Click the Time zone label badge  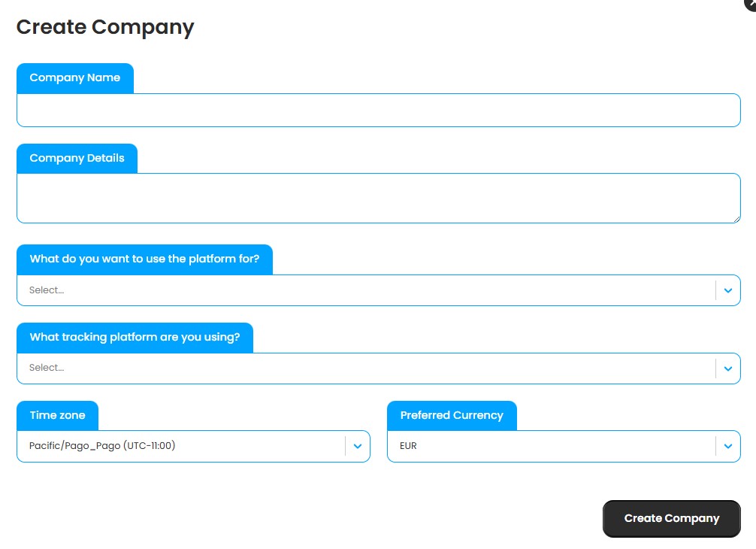point(58,415)
